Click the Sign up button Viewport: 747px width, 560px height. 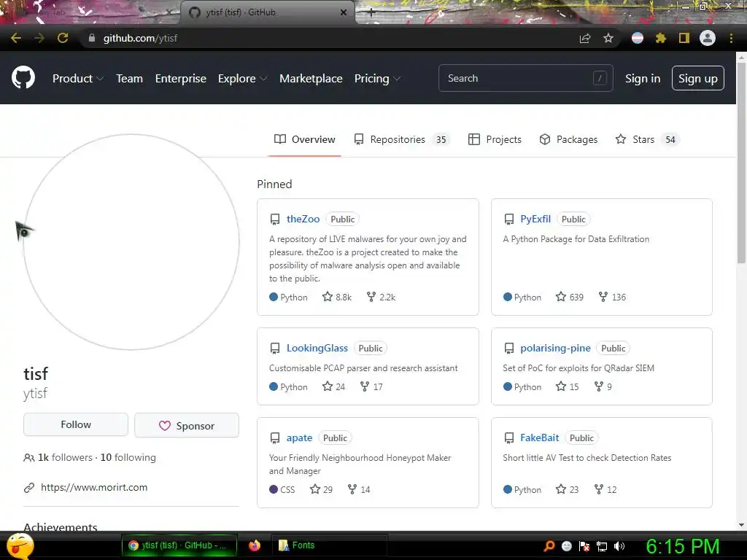(698, 78)
